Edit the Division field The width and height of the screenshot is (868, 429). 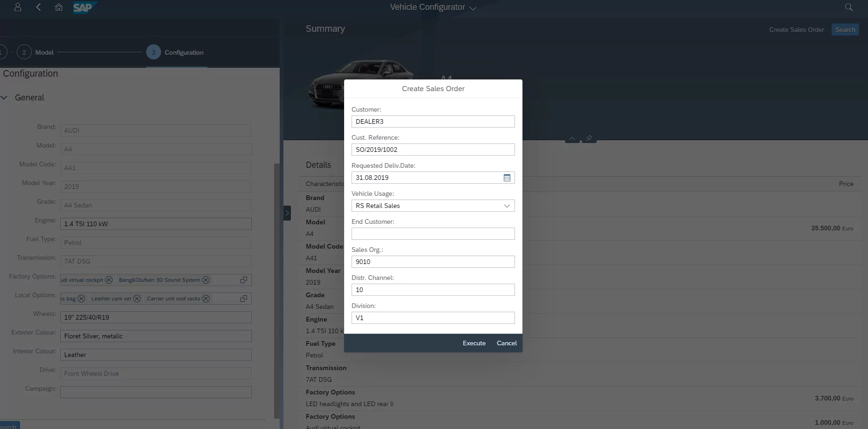coord(433,318)
